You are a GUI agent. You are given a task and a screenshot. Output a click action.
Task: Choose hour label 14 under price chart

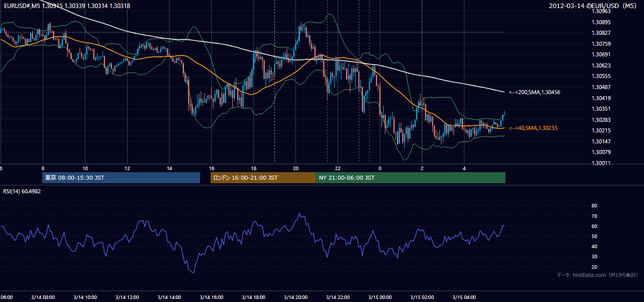pyautogui.click(x=169, y=169)
